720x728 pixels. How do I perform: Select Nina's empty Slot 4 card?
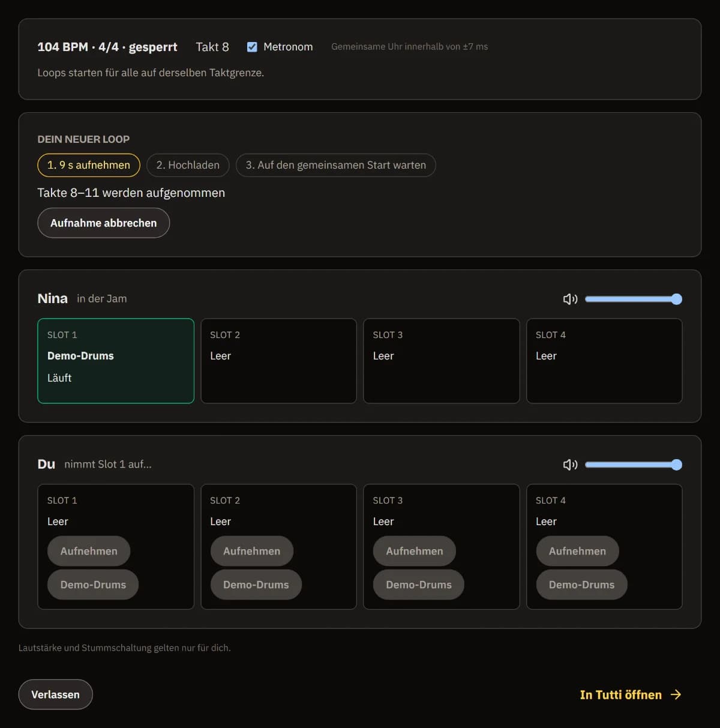pyautogui.click(x=604, y=361)
